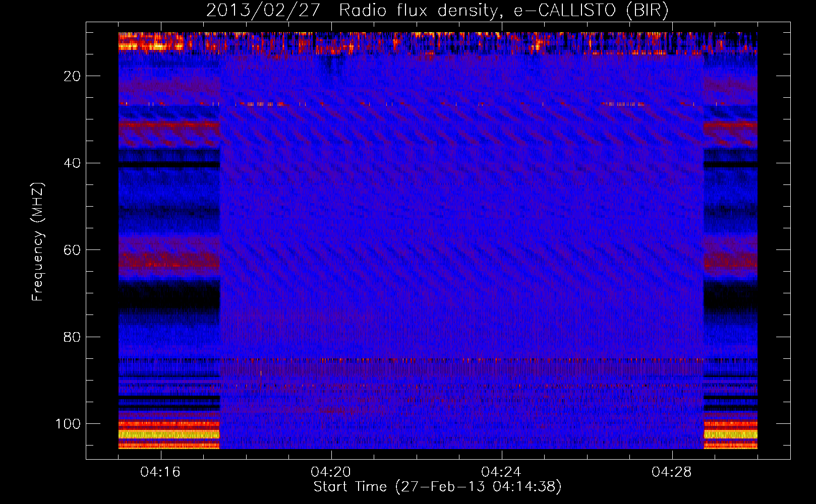Click the '04:24' time tick label
Screen dimensions: 816x504
tap(501, 472)
